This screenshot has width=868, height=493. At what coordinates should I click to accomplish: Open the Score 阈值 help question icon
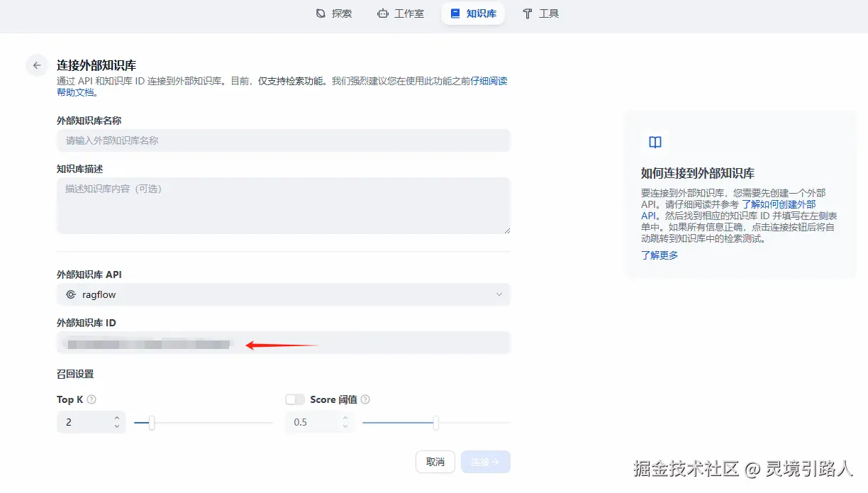point(365,399)
